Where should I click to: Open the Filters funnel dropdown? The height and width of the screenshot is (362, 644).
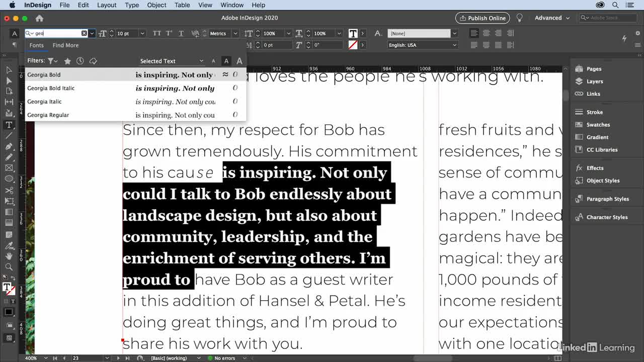(52, 61)
